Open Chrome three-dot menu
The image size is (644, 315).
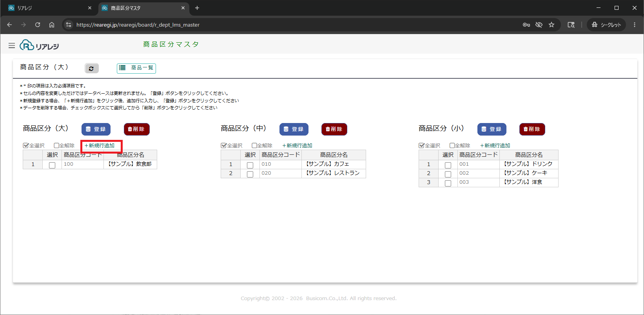(x=635, y=25)
